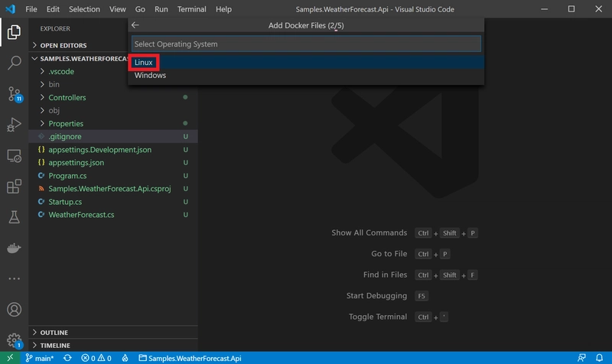
Task: Open the Terminal menu
Action: click(191, 9)
